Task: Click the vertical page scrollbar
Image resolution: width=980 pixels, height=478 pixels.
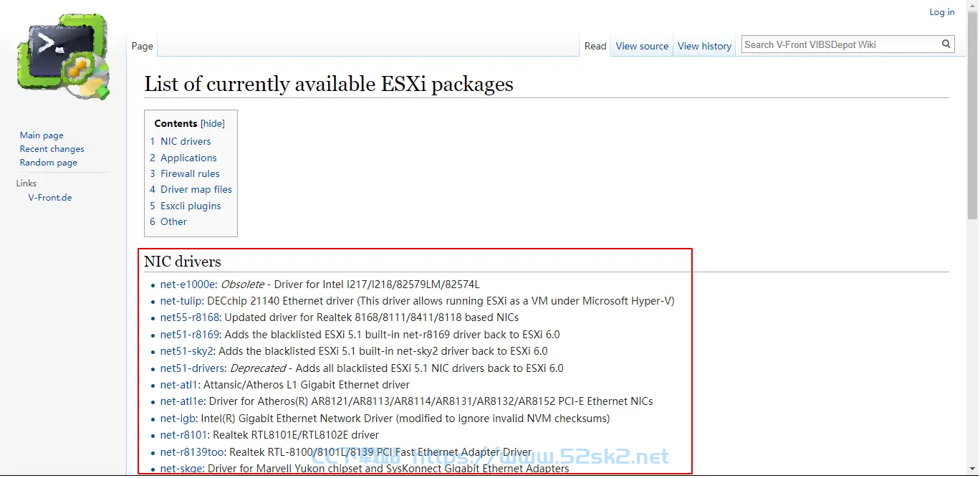Action: 973,239
